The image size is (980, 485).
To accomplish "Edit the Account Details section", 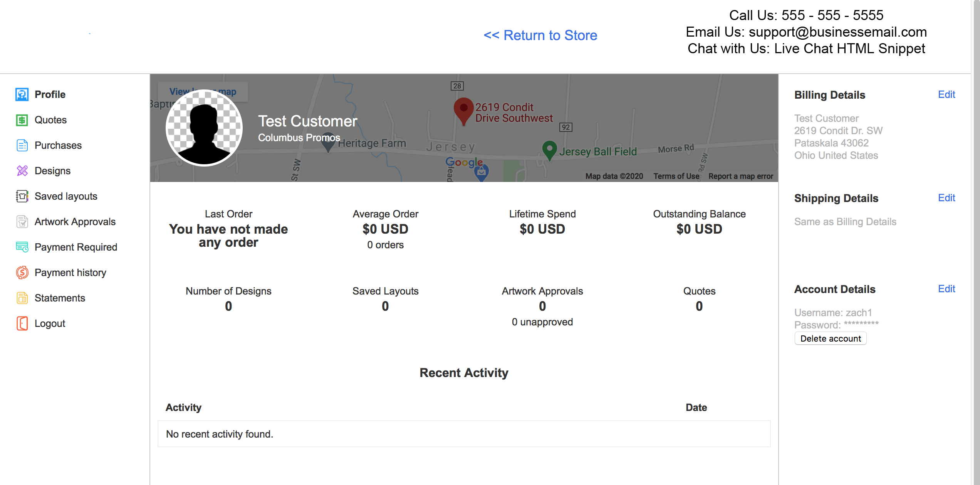I will tap(946, 289).
